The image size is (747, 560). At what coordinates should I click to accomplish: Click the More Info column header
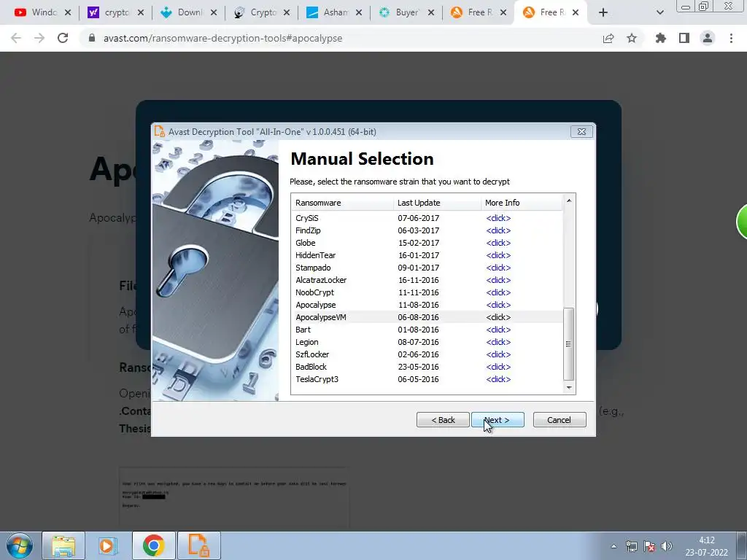(x=522, y=203)
